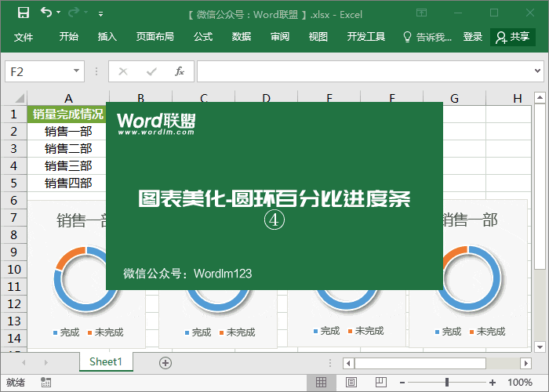The width and height of the screenshot is (549, 392).
Task: Click the Undo arrow icon
Action: 46,13
